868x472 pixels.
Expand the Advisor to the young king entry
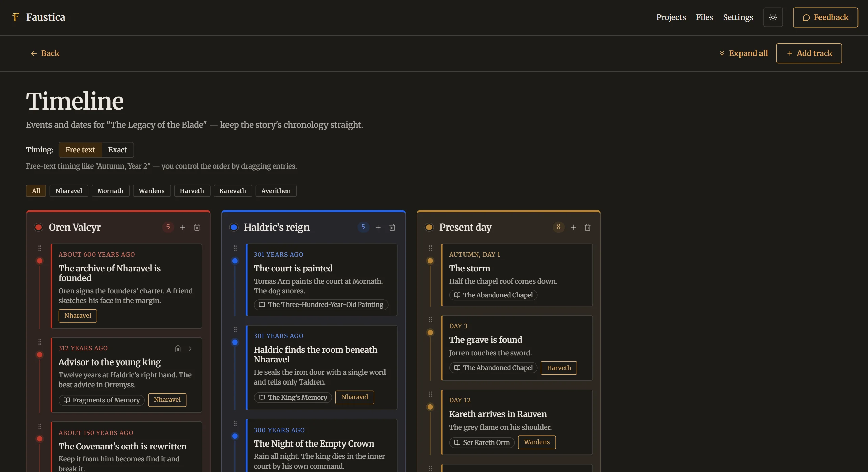(190, 349)
